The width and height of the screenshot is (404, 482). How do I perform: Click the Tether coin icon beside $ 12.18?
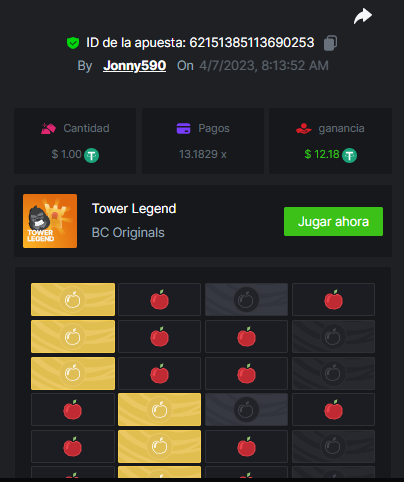click(x=349, y=155)
